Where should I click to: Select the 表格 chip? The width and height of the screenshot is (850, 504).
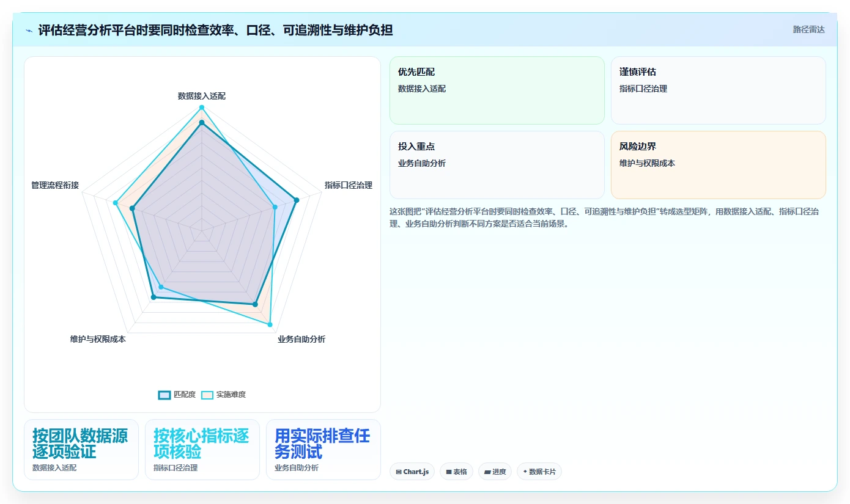click(x=456, y=472)
